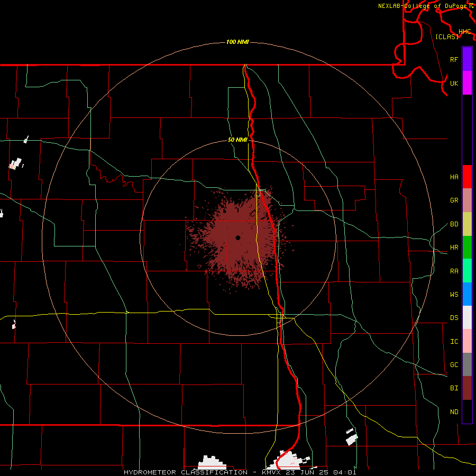Click the HA legend label

coord(454,177)
